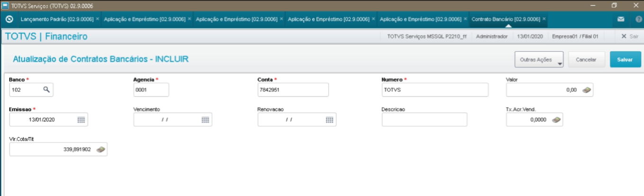Click the calculator icon in Tx.Acr.Vend. field
Image resolution: width=644 pixels, height=196 pixels.
pos(556,120)
